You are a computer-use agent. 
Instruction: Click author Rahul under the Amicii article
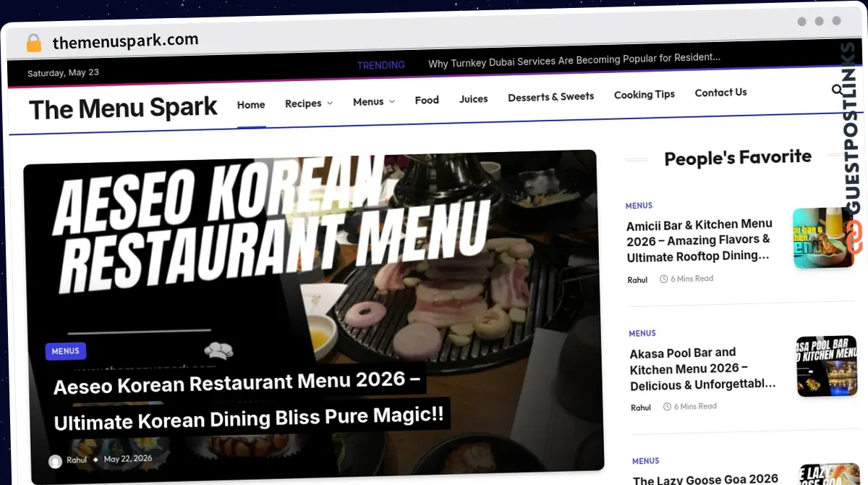(x=638, y=279)
